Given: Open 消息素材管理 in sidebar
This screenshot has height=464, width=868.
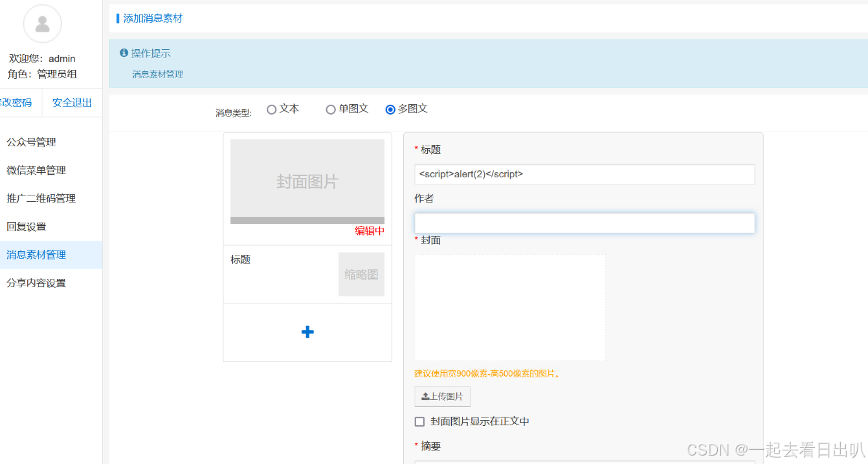Looking at the screenshot, I should pos(51,255).
